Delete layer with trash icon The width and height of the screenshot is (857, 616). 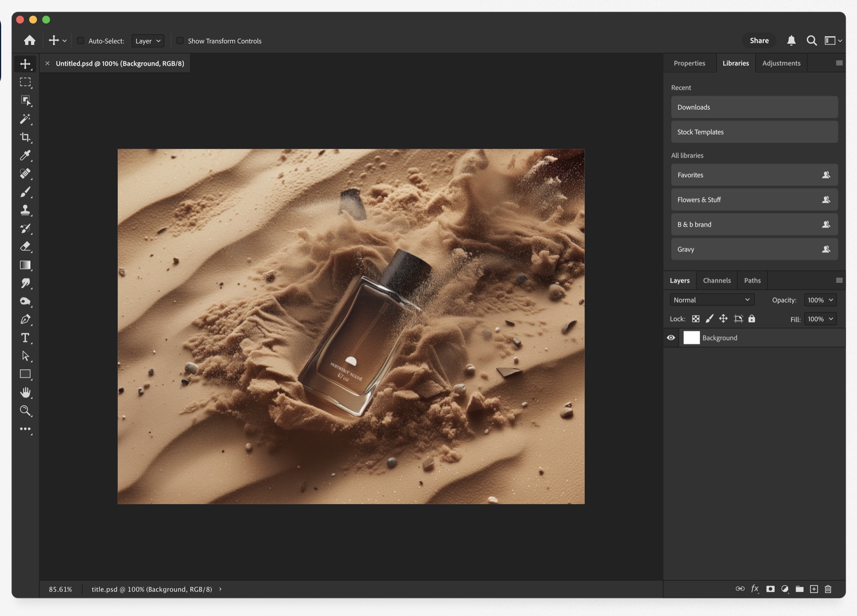click(828, 589)
